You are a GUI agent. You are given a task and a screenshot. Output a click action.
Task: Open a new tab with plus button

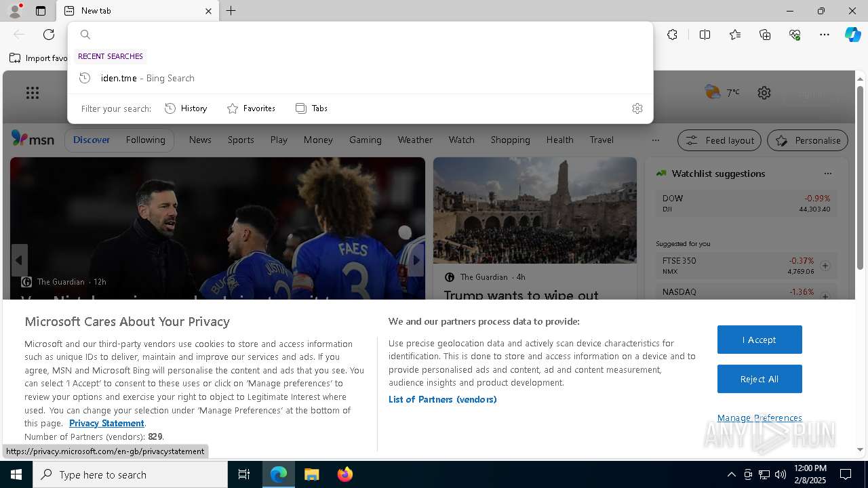[231, 11]
